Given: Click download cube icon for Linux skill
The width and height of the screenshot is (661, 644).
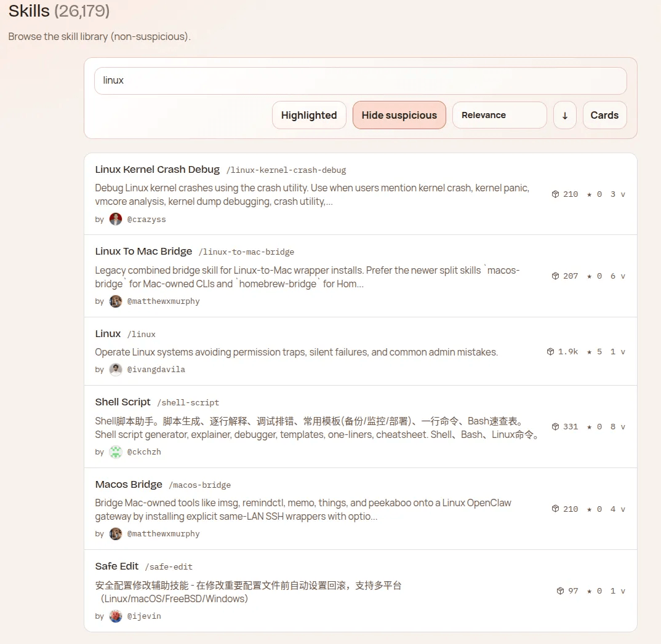Looking at the screenshot, I should coord(550,352).
